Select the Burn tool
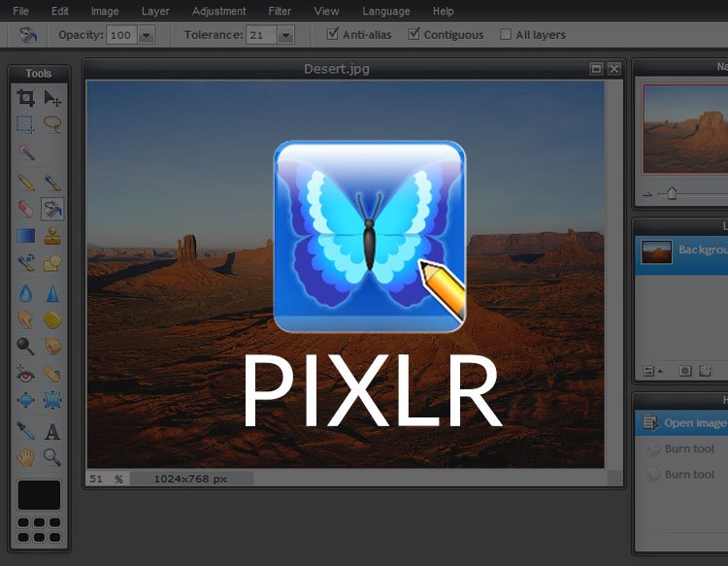 coord(52,346)
